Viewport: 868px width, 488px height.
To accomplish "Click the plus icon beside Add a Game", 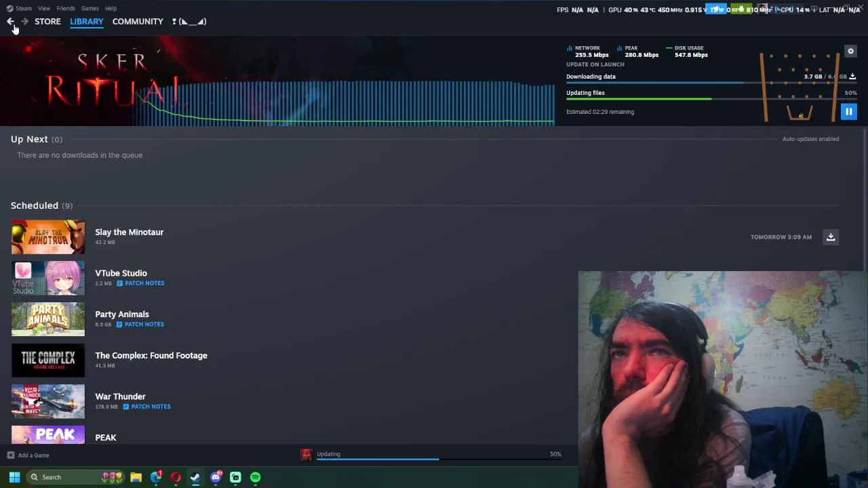I will 11,455.
